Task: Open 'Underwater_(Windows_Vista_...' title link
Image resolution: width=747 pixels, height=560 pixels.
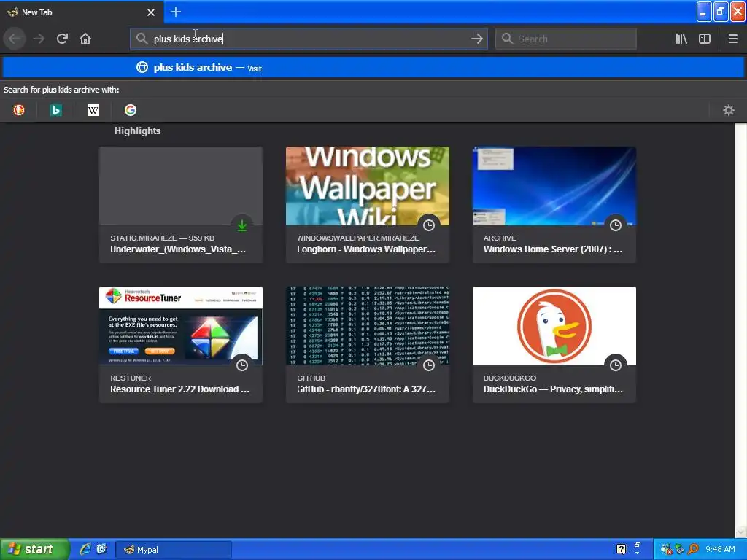Action: (178, 249)
